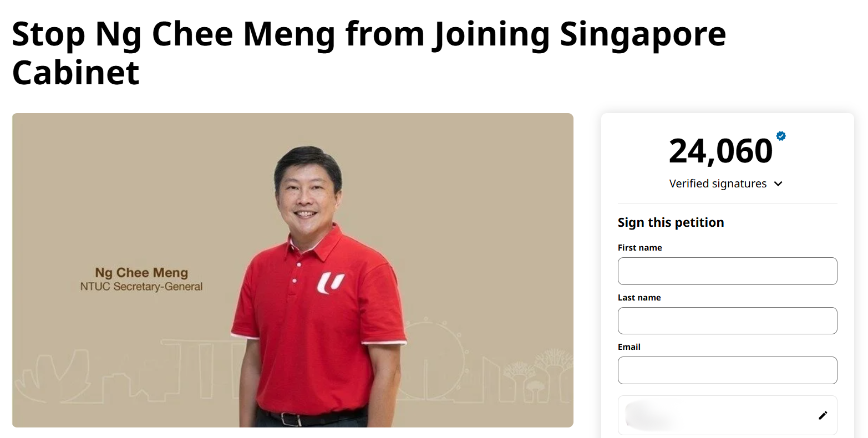Screen dimensions: 868x438
Task: Focus the First name field
Action: 727,271
